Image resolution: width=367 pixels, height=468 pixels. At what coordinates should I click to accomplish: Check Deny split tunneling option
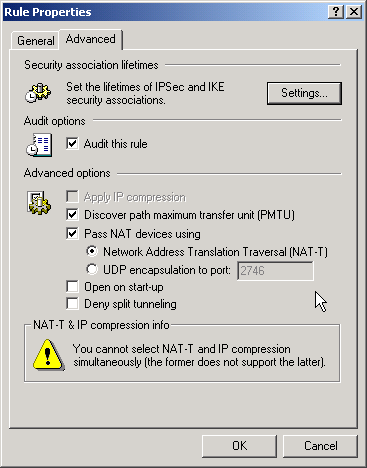tap(72, 304)
